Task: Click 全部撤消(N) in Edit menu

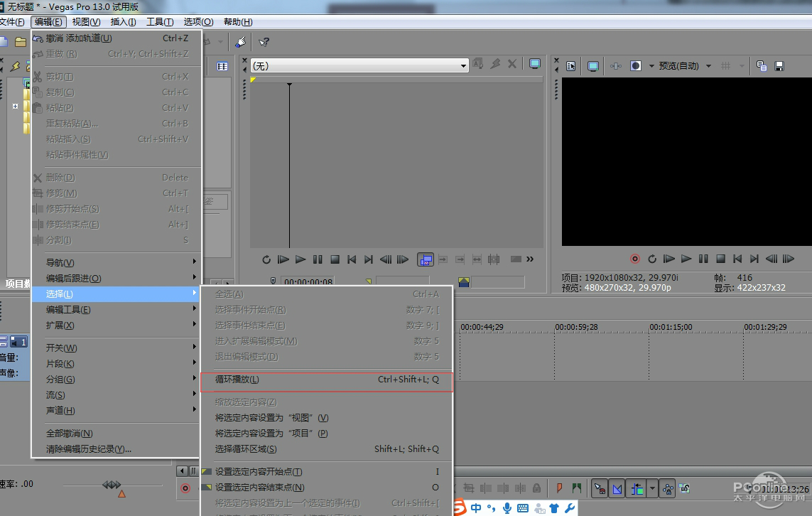Action: (116, 433)
